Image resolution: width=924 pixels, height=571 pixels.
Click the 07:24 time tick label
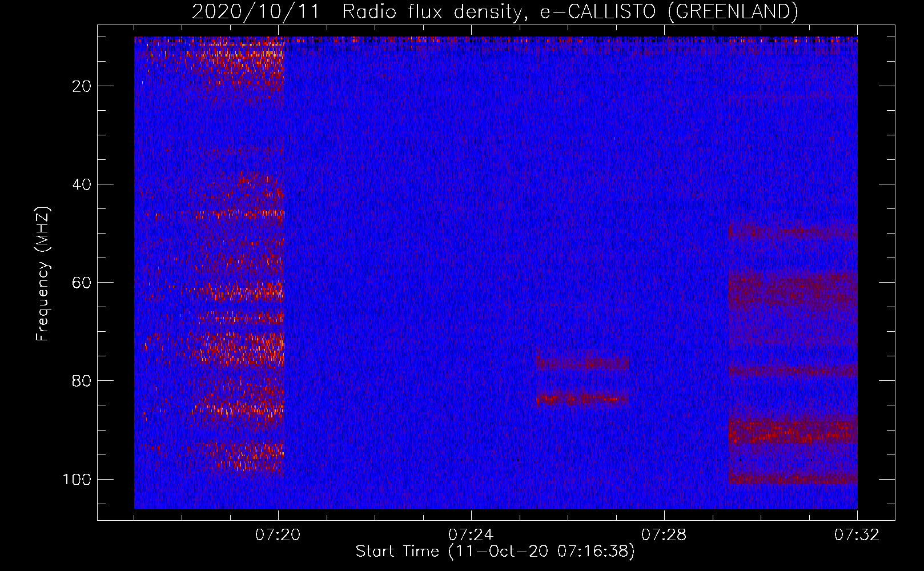[471, 535]
